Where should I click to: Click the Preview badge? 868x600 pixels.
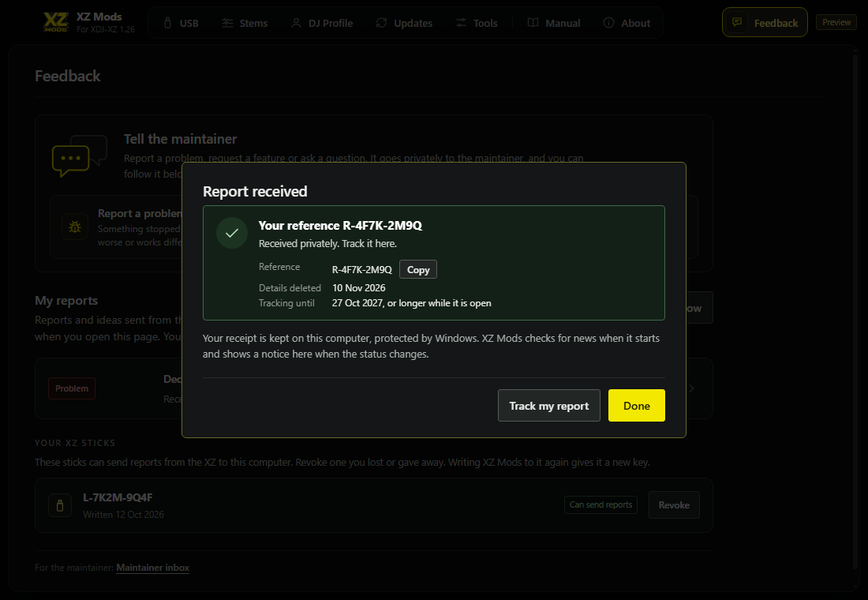(836, 22)
